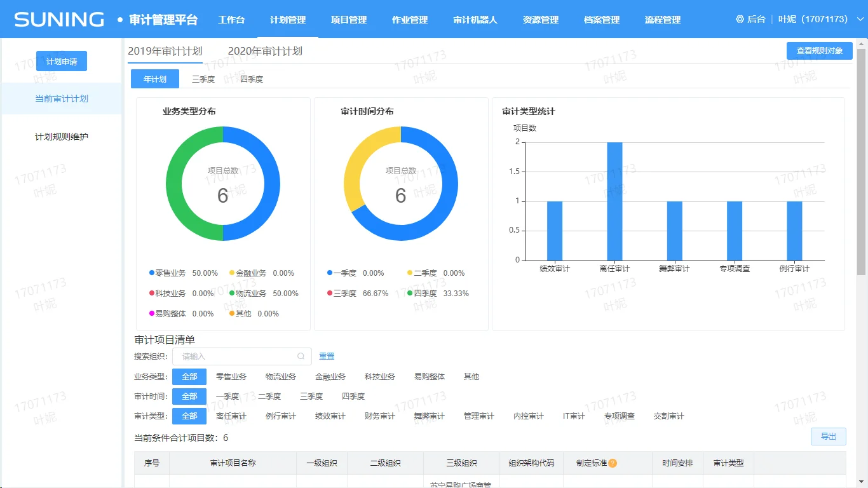
Task: Switch to the 2020年审计计划 tab
Action: coord(265,51)
